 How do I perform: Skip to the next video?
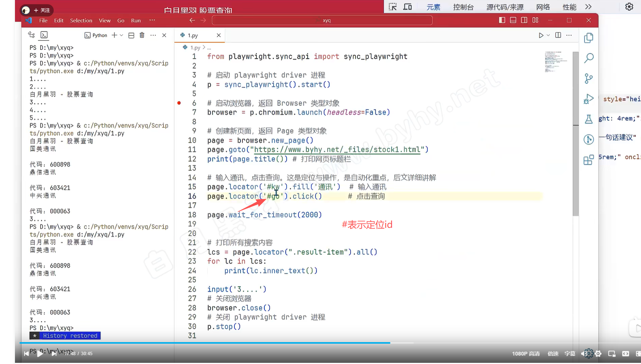click(54, 354)
